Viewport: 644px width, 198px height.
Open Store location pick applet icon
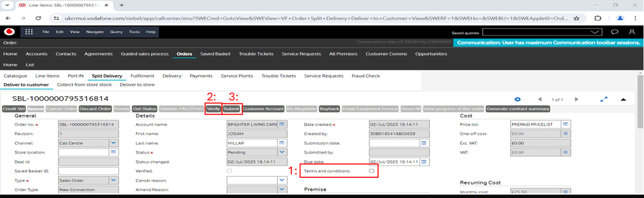click(113, 152)
